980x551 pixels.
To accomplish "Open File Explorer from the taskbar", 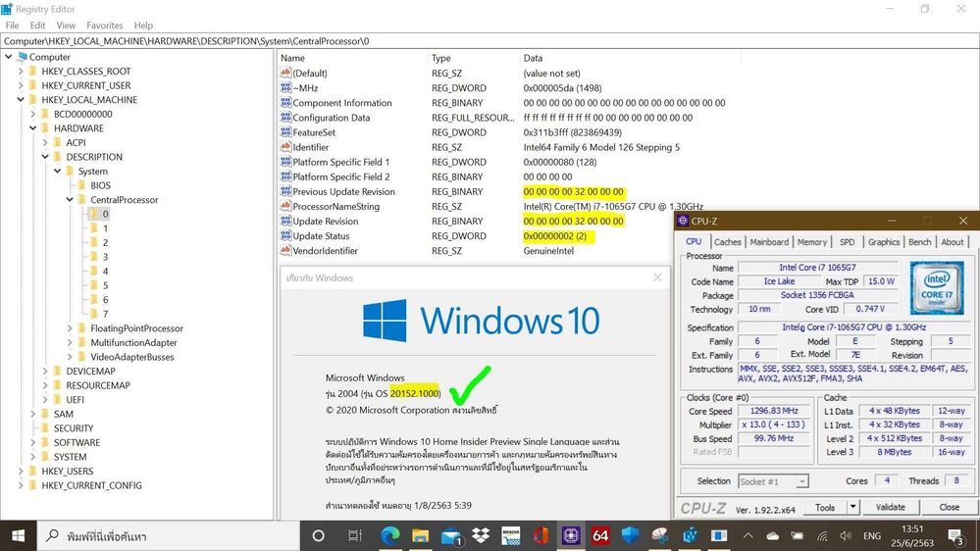I will coord(420,535).
